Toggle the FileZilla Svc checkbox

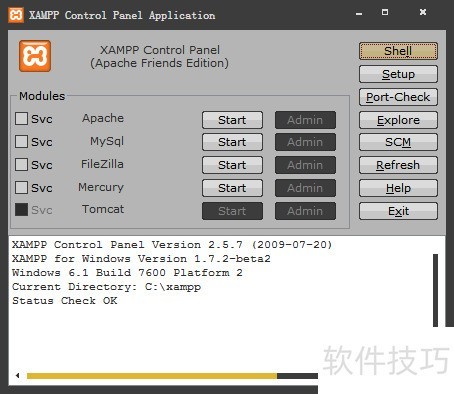[21, 164]
